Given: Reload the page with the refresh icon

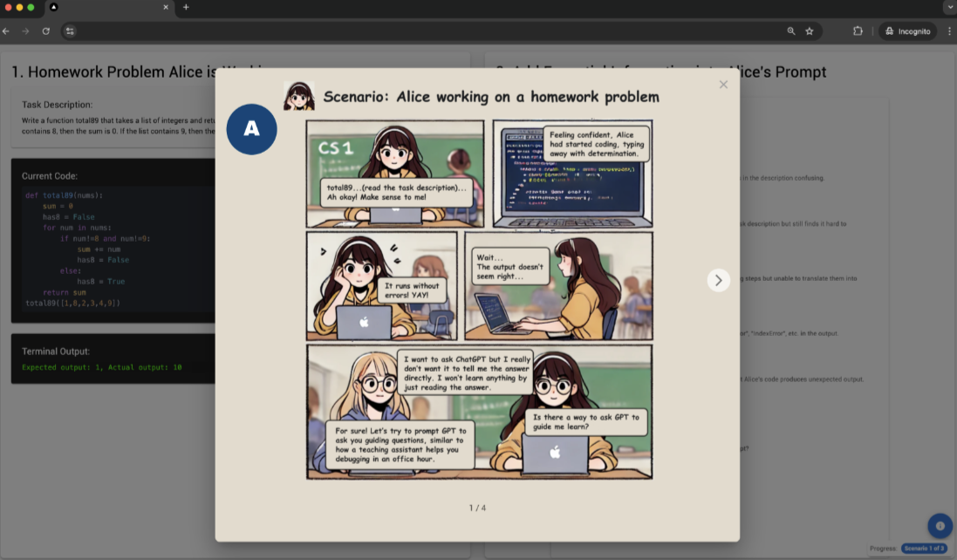Looking at the screenshot, I should 45,31.
